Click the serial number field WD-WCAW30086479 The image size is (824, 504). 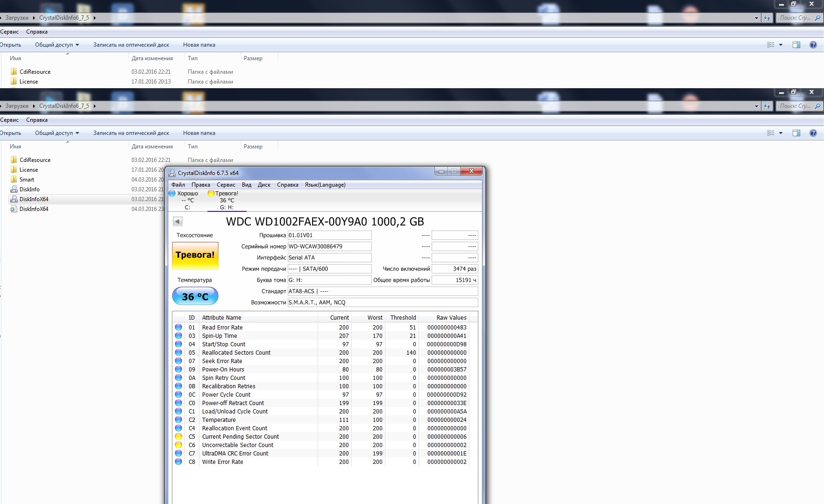point(329,246)
